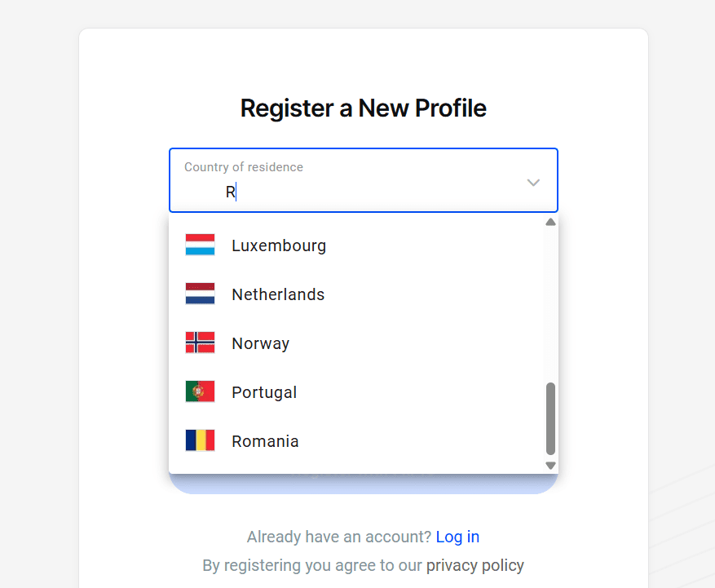Click the Romania flag icon
This screenshot has height=588, width=715.
pyautogui.click(x=200, y=441)
